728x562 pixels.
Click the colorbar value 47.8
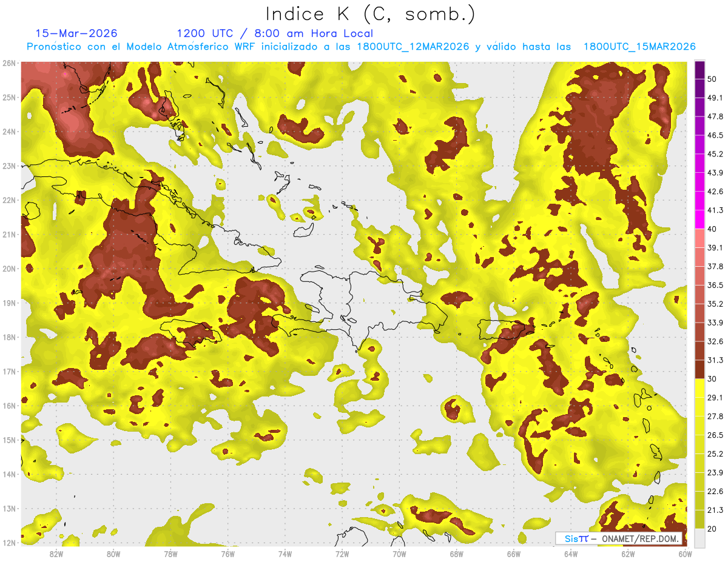pos(715,116)
